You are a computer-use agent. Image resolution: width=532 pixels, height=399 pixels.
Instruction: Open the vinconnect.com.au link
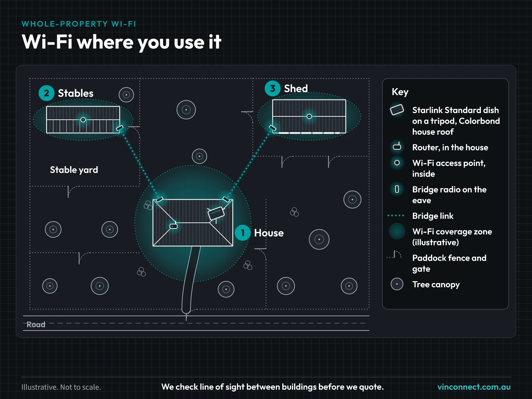[474, 387]
